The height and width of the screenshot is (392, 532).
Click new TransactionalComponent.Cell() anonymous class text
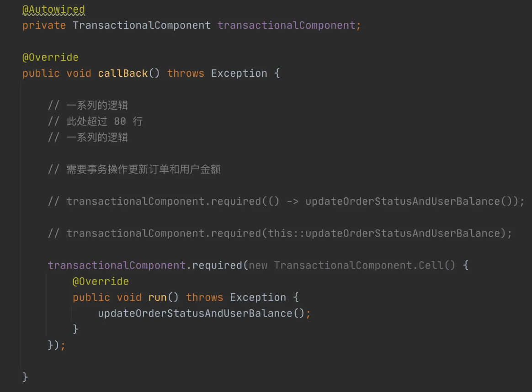[x=352, y=265]
